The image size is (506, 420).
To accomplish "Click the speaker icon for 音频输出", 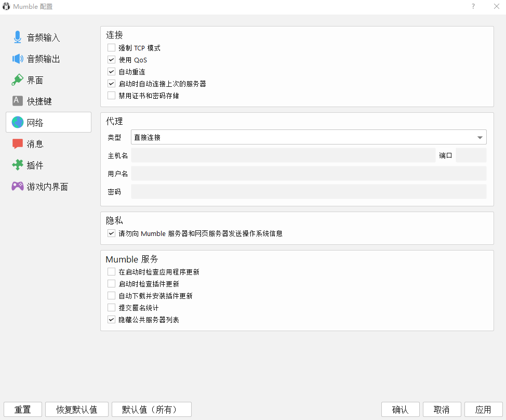I will (x=18, y=59).
